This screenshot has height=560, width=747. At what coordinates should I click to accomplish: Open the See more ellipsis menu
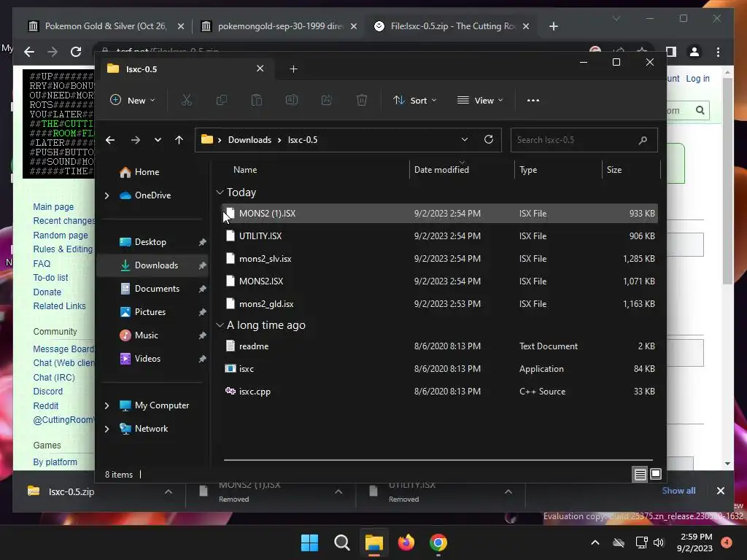[x=533, y=100]
